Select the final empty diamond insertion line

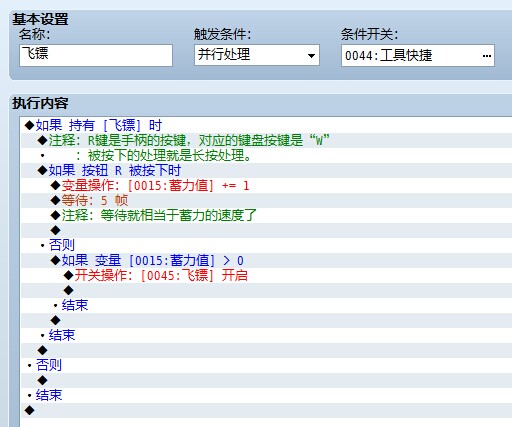[267, 410]
